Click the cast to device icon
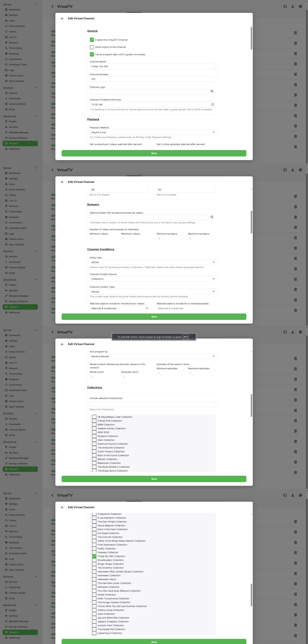Viewport: 308px width, 644px height. pos(285,7)
